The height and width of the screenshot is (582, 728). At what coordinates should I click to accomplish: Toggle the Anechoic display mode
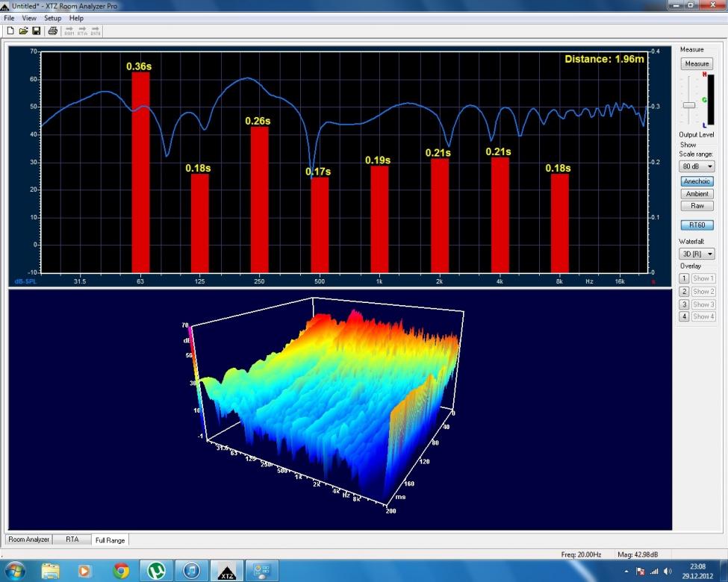pyautogui.click(x=697, y=181)
